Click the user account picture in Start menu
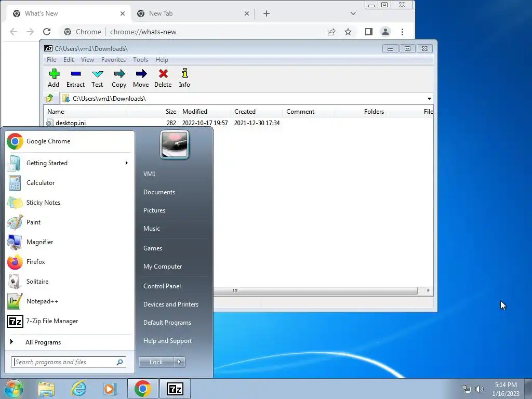Viewport: 532px width, 399px height. [175, 144]
